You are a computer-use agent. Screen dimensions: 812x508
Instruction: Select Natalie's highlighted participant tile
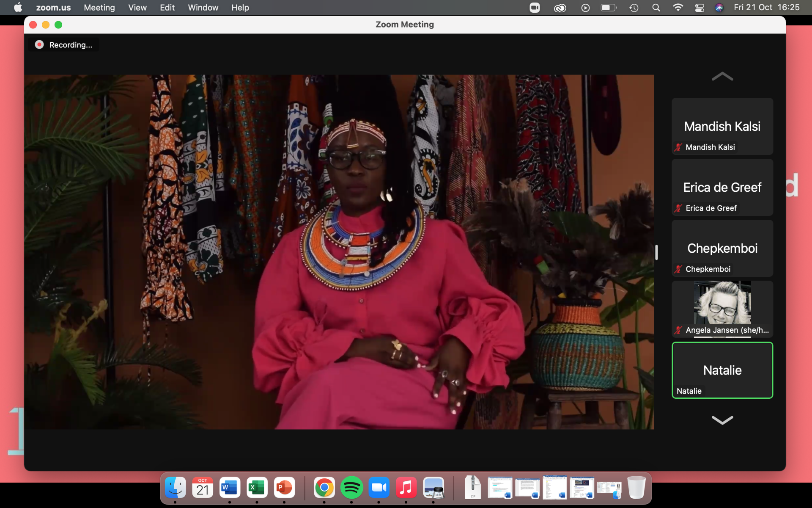point(722,370)
